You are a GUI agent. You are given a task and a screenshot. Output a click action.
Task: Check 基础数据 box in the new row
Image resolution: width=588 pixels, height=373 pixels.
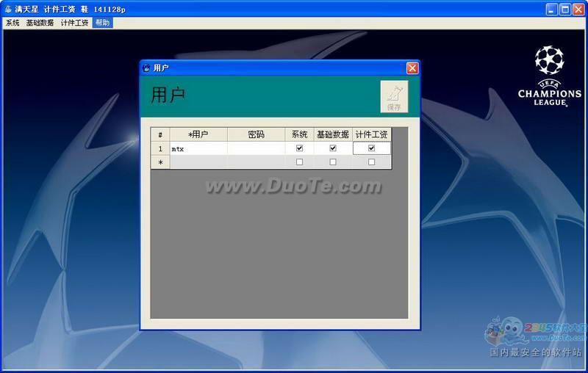pyautogui.click(x=333, y=162)
